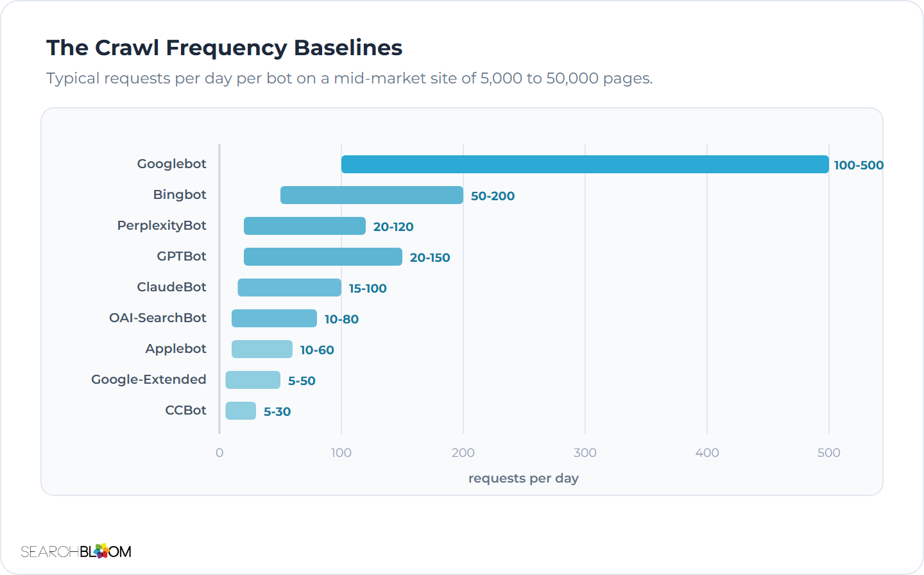Click the PerplexityBot row label
924x575 pixels.
[162, 225]
